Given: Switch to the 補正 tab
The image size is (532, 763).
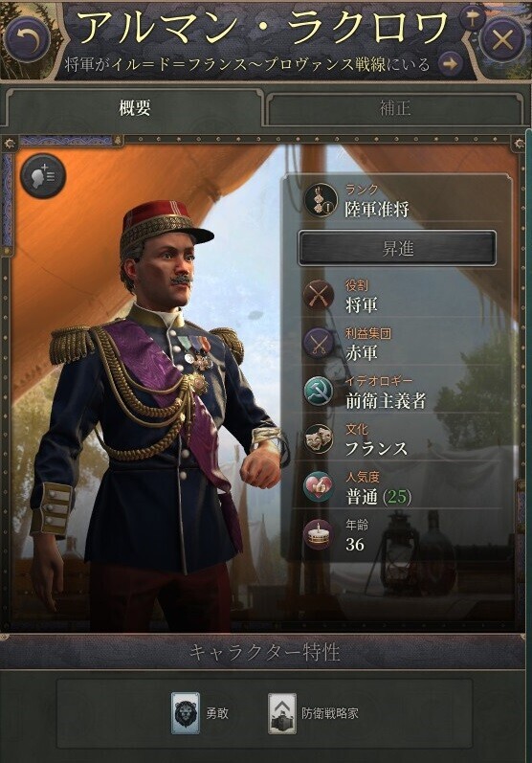Looking at the screenshot, I should click(395, 108).
